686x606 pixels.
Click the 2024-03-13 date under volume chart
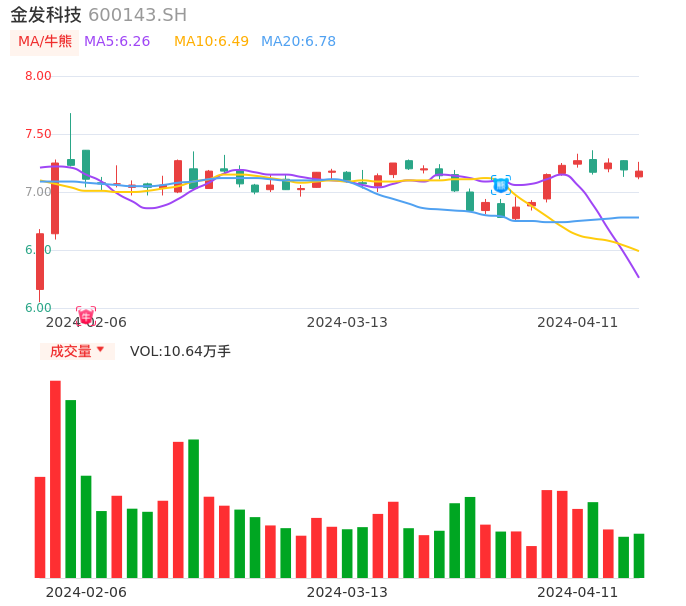347,592
